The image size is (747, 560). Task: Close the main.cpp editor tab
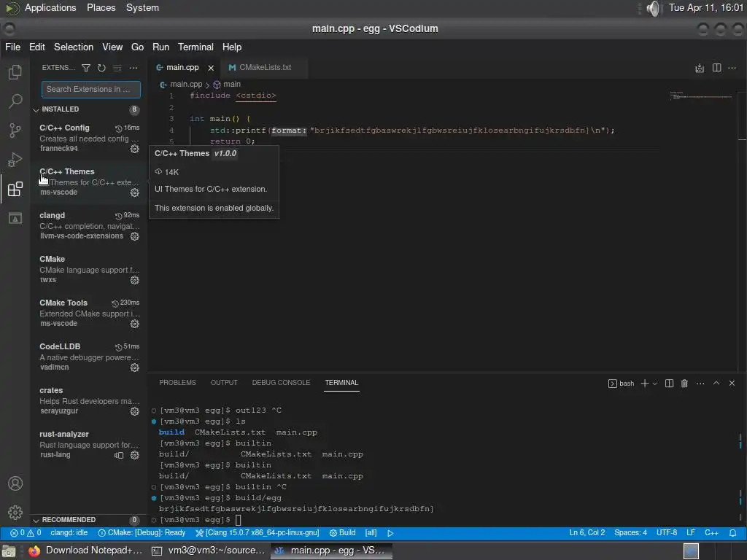211,68
